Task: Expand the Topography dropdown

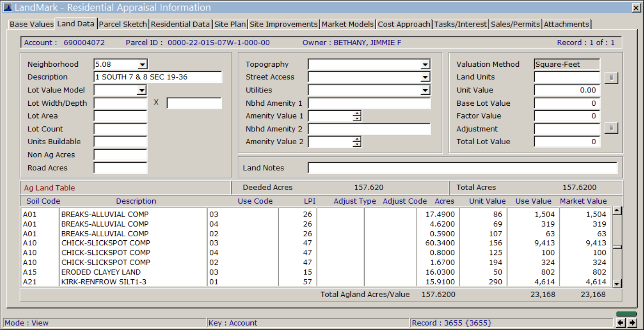Action: point(425,65)
